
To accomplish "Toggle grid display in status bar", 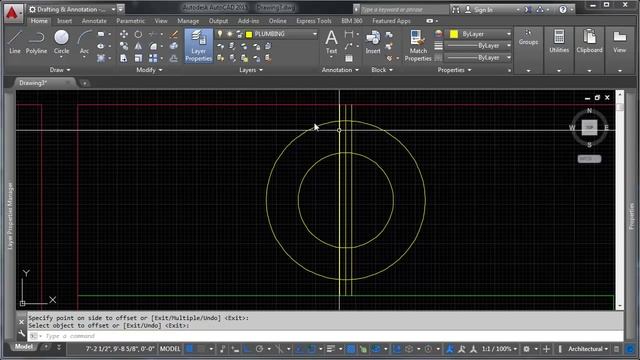I will [190, 349].
